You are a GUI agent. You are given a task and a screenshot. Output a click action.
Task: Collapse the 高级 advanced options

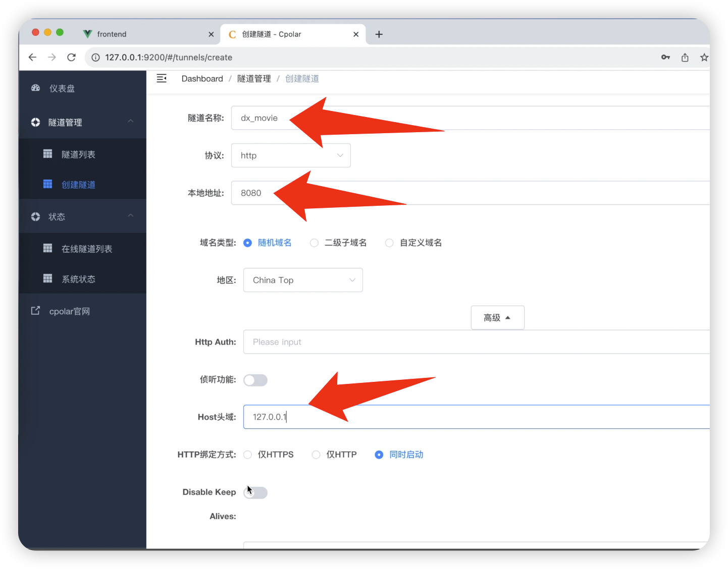(x=497, y=317)
